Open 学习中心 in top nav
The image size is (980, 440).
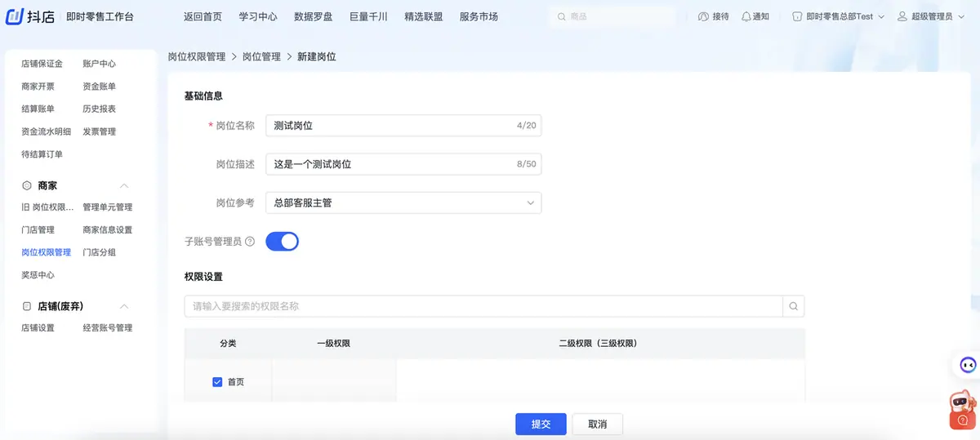pos(258,16)
